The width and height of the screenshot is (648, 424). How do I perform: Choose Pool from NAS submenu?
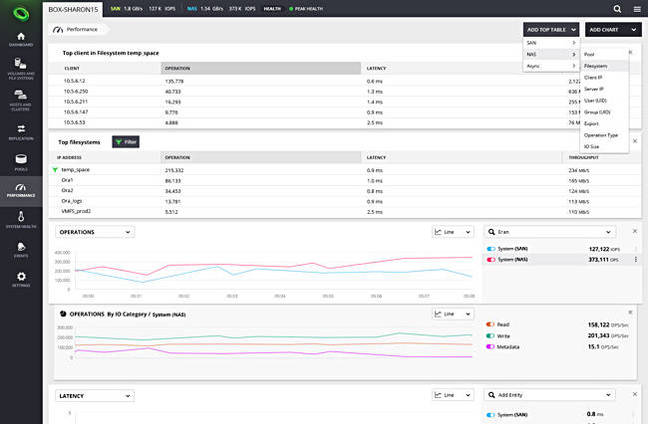point(605,55)
